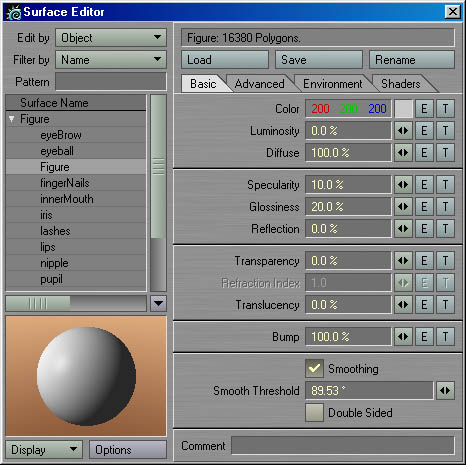This screenshot has width=466, height=465.
Task: Click the Rename button
Action: click(412, 60)
